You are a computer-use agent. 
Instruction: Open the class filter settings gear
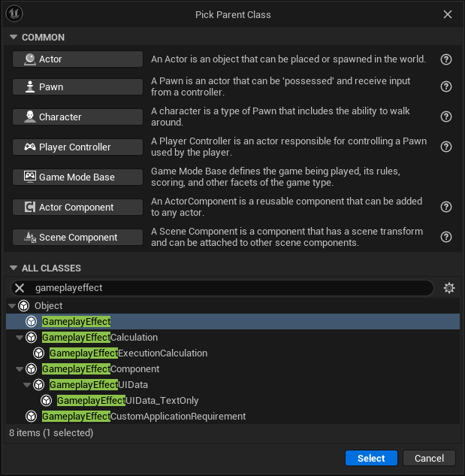[449, 288]
